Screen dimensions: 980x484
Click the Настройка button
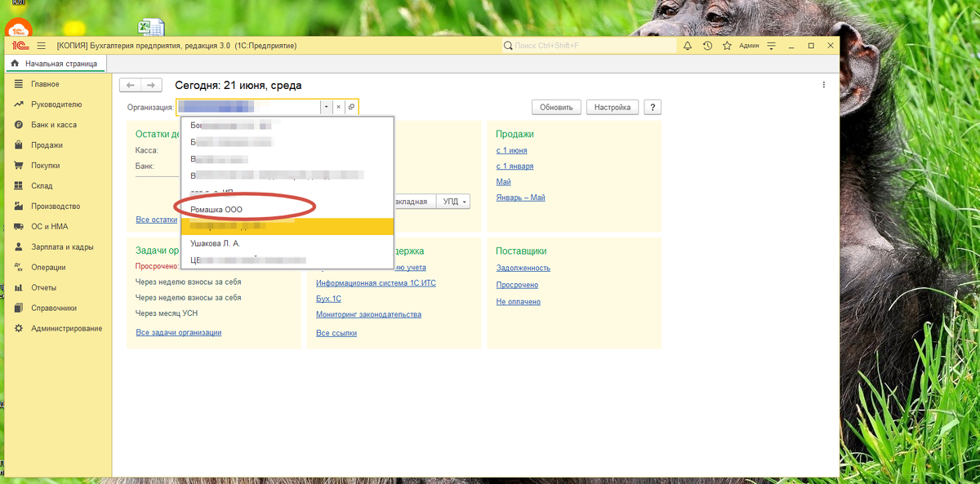coord(612,107)
